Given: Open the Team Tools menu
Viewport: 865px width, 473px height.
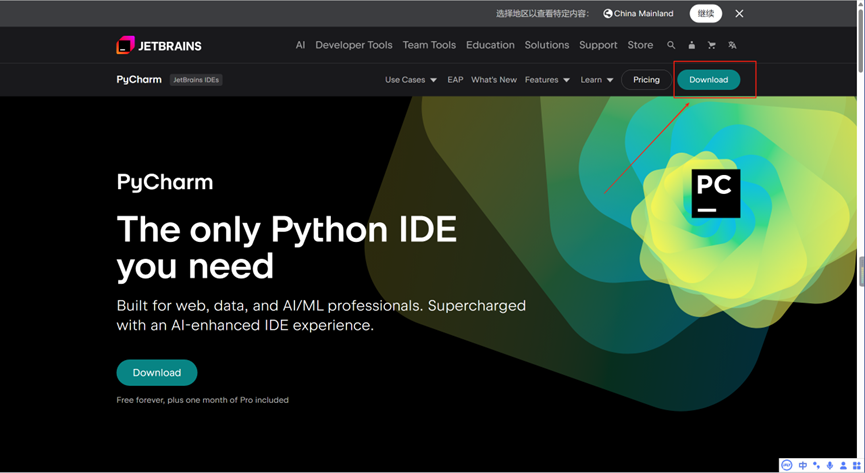Looking at the screenshot, I should 429,45.
